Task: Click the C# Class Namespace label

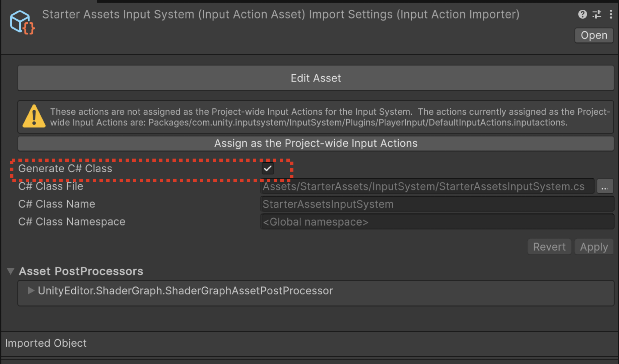Action: tap(72, 221)
